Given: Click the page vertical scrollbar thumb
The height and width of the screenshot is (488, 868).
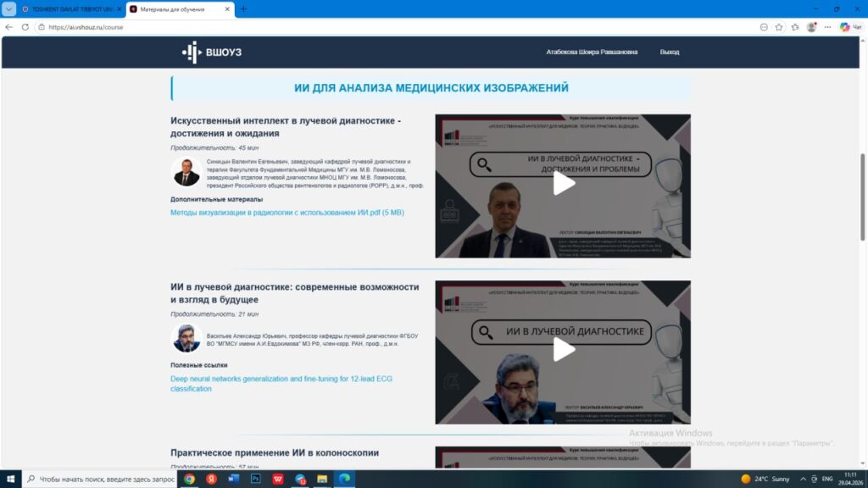Looking at the screenshot, I should point(863,195).
